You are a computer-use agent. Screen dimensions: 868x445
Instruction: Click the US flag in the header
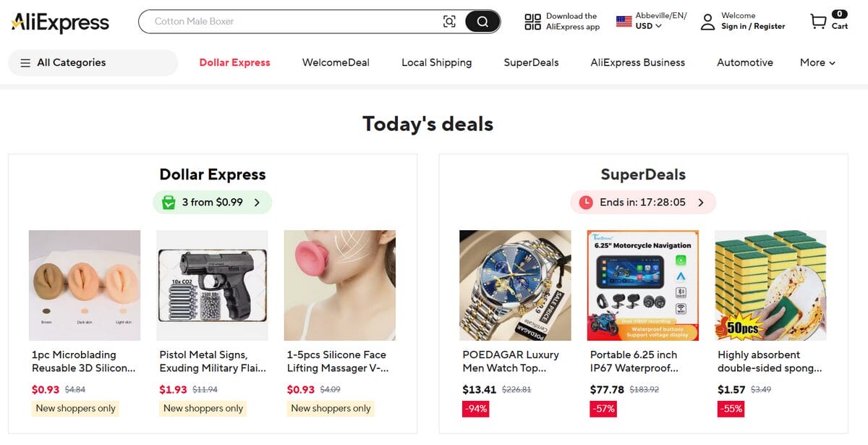point(624,17)
